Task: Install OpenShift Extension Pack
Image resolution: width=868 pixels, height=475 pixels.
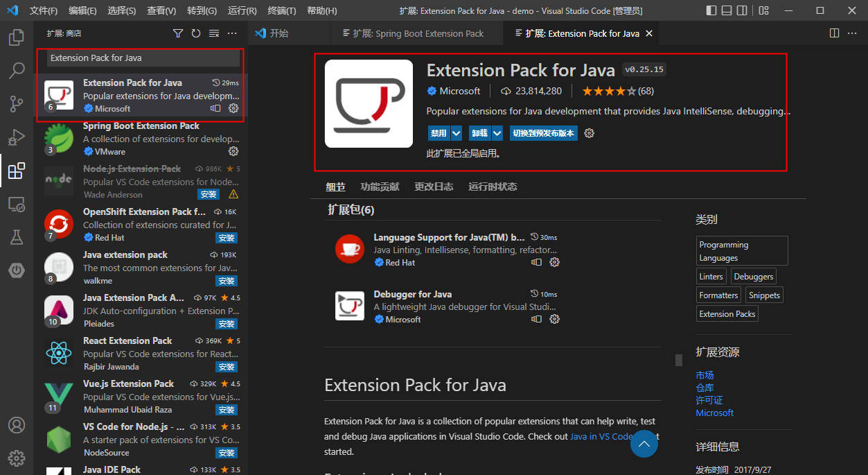Action: 227,237
